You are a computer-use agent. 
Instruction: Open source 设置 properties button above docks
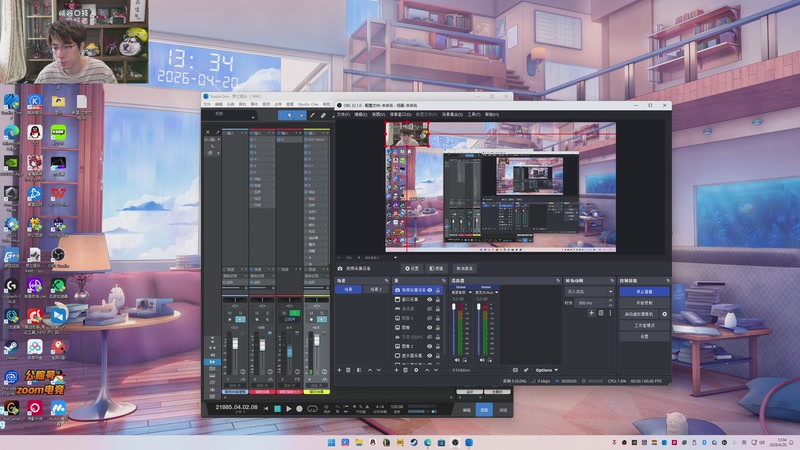pos(412,268)
